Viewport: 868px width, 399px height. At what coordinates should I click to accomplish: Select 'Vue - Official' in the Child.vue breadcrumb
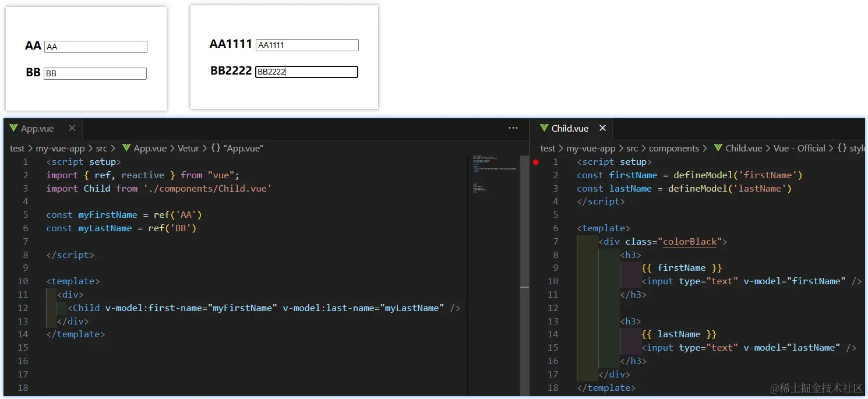799,149
